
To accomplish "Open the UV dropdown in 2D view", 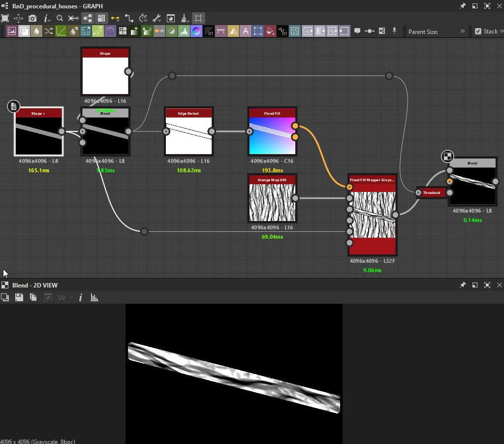I will [65, 297].
